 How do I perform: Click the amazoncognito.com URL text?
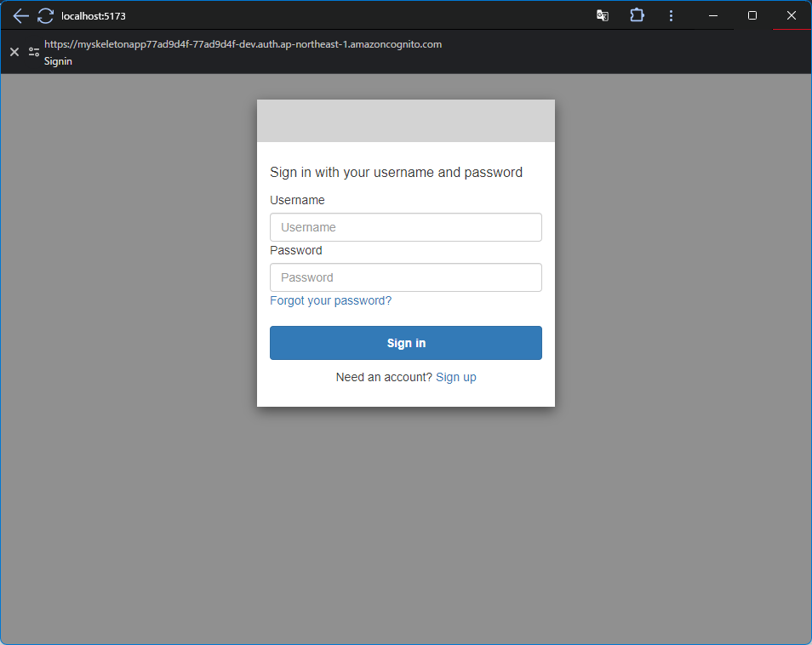click(243, 44)
